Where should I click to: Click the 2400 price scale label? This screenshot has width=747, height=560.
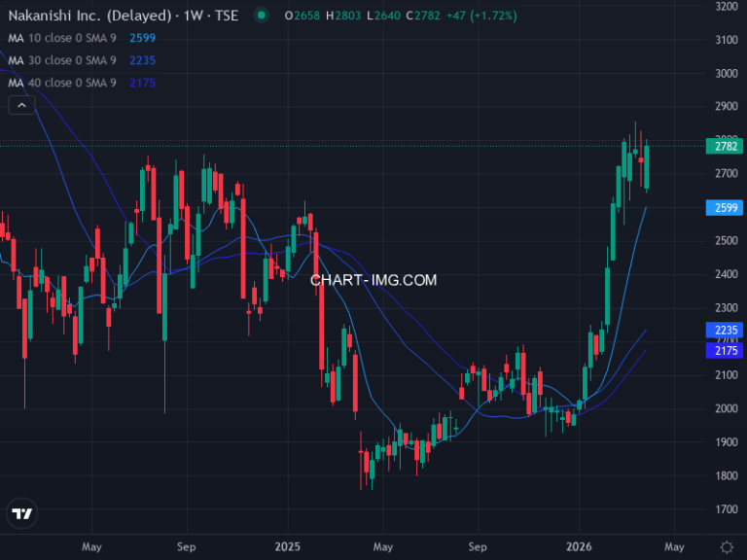tap(726, 274)
